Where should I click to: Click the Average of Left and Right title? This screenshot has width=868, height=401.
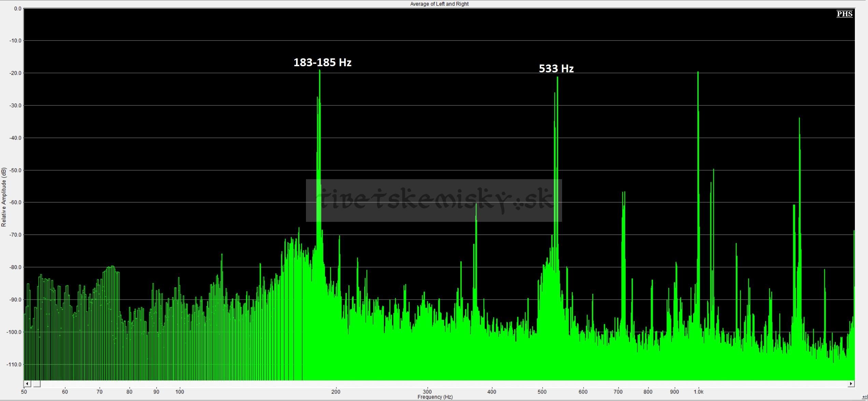[x=439, y=4]
